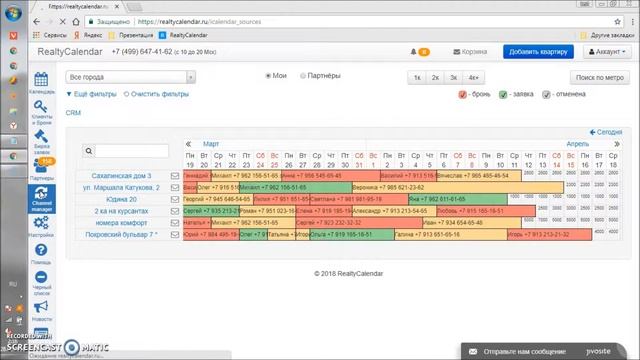Filter by 3к rooms

(453, 78)
